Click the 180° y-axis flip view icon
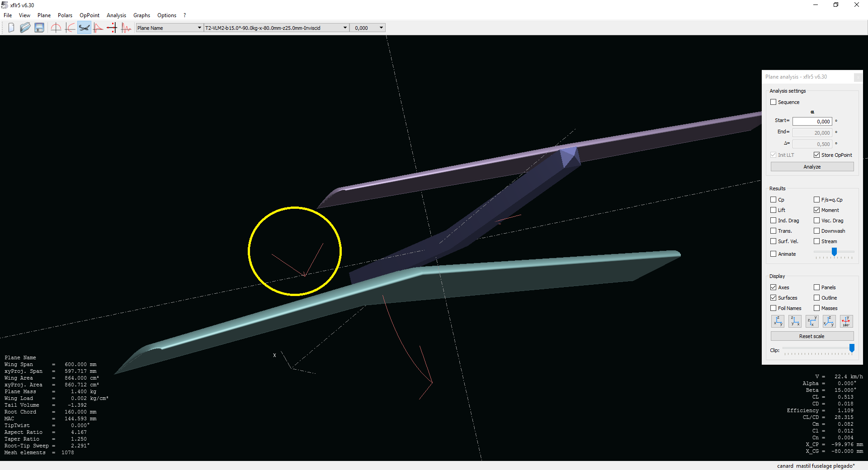 pos(846,321)
